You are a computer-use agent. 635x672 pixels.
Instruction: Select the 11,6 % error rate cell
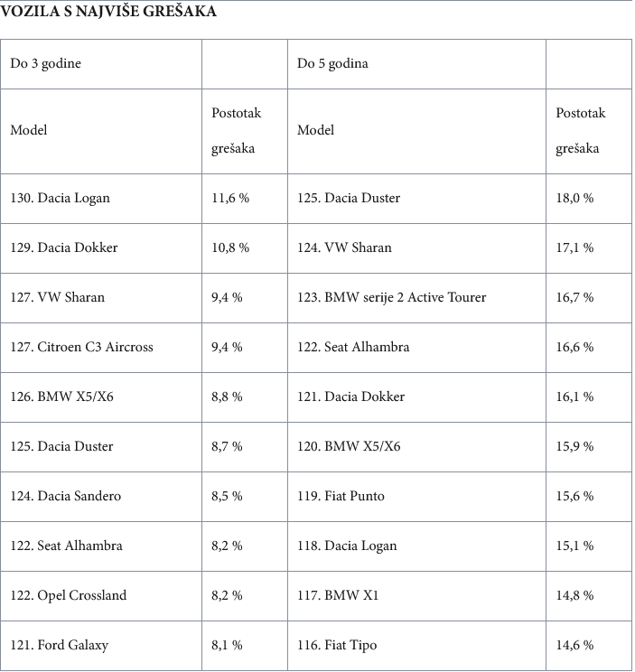(230, 198)
